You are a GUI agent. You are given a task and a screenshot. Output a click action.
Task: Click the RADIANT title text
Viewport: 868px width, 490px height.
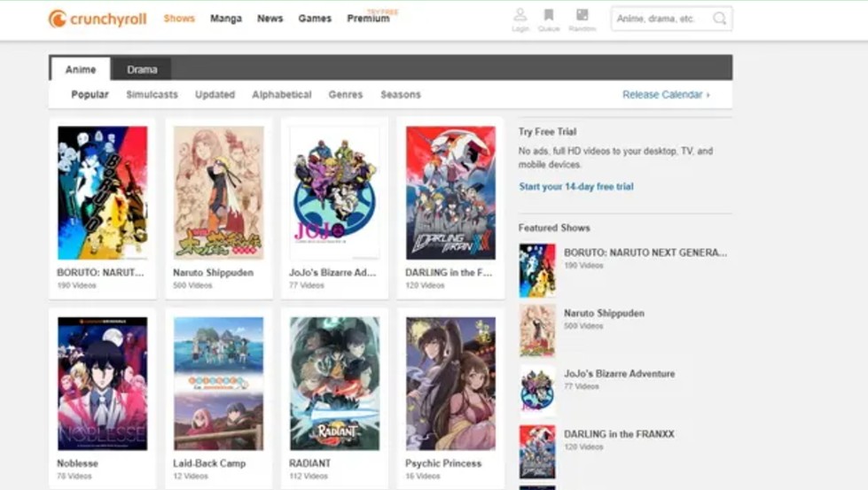point(309,463)
